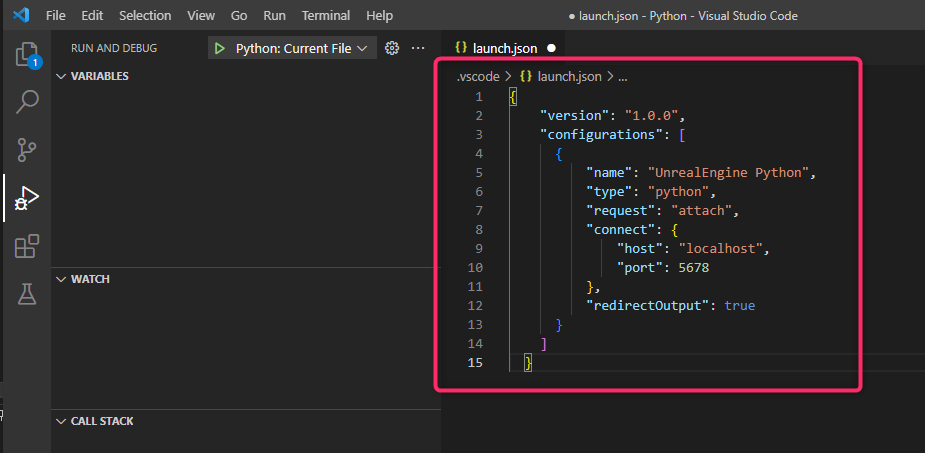Open the Run menu

(274, 16)
